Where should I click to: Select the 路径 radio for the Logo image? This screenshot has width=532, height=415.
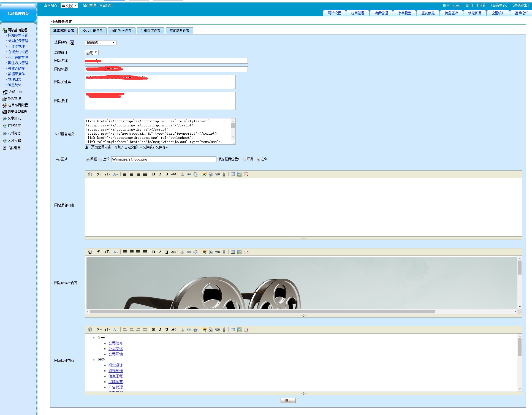[88, 160]
